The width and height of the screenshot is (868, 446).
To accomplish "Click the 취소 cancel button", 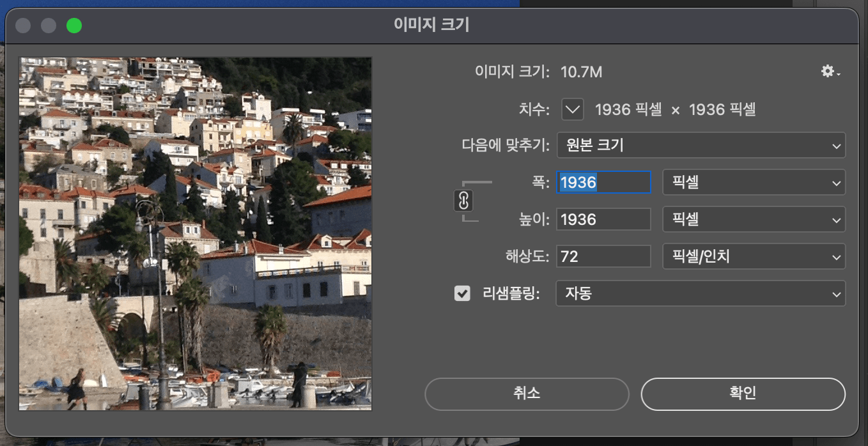I will click(527, 394).
